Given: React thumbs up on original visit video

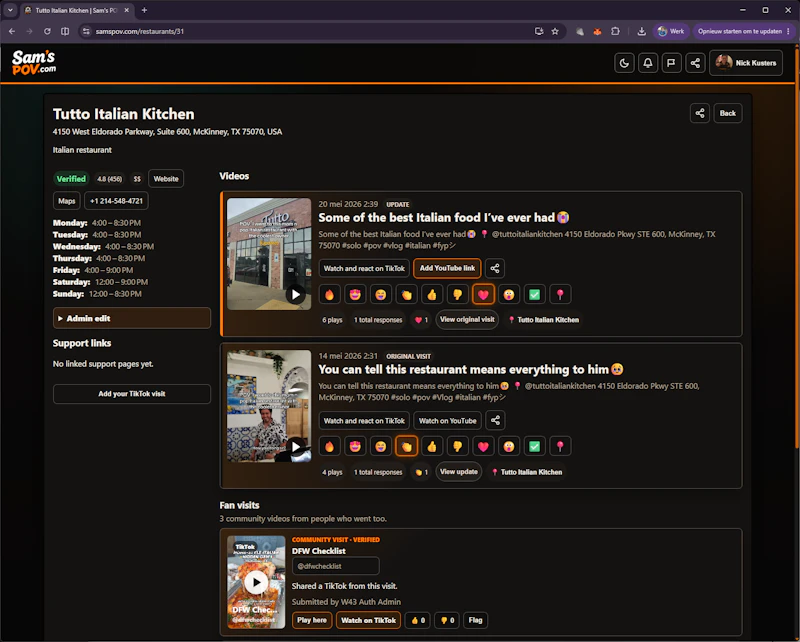Looking at the screenshot, I should [x=432, y=447].
